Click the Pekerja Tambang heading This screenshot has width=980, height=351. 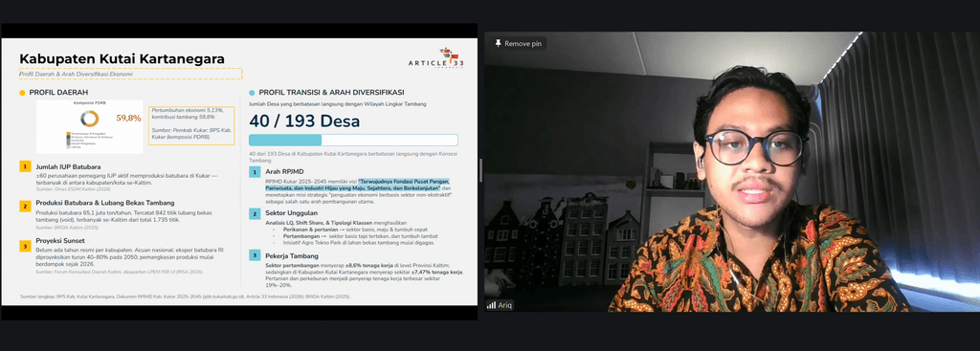pos(292,256)
